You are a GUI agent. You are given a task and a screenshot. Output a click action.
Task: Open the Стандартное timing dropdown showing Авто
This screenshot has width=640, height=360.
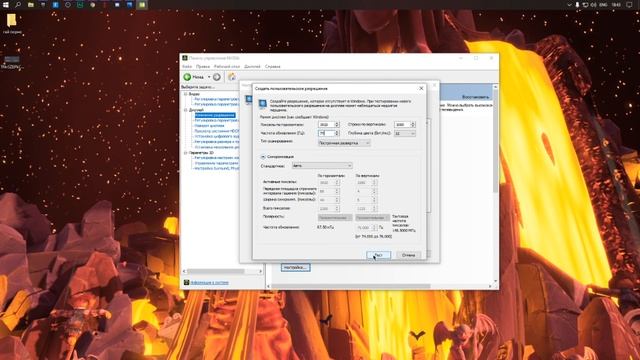tap(322, 165)
